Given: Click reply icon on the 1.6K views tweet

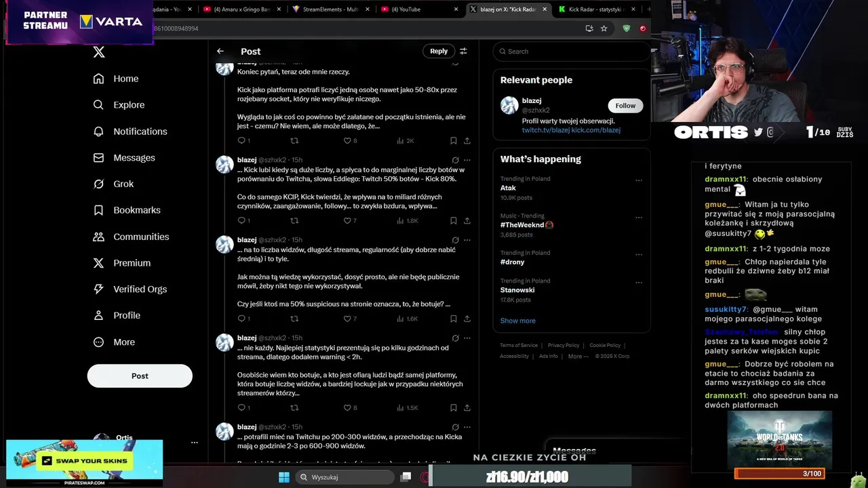Looking at the screenshot, I should point(241,319).
